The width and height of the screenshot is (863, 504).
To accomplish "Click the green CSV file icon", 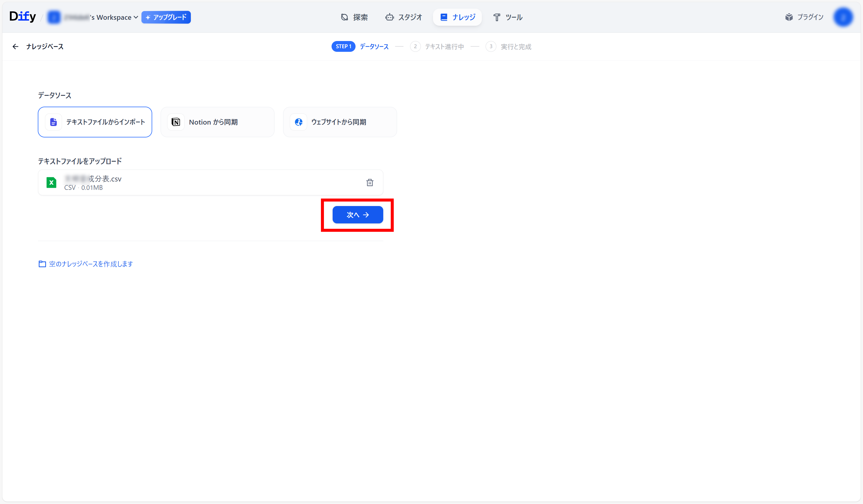I will (x=51, y=183).
